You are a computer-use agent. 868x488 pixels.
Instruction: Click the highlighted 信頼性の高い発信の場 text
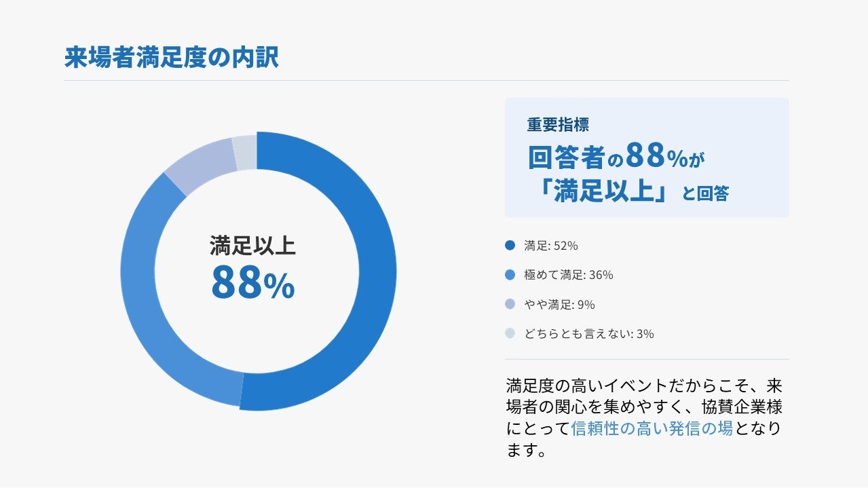point(652,428)
